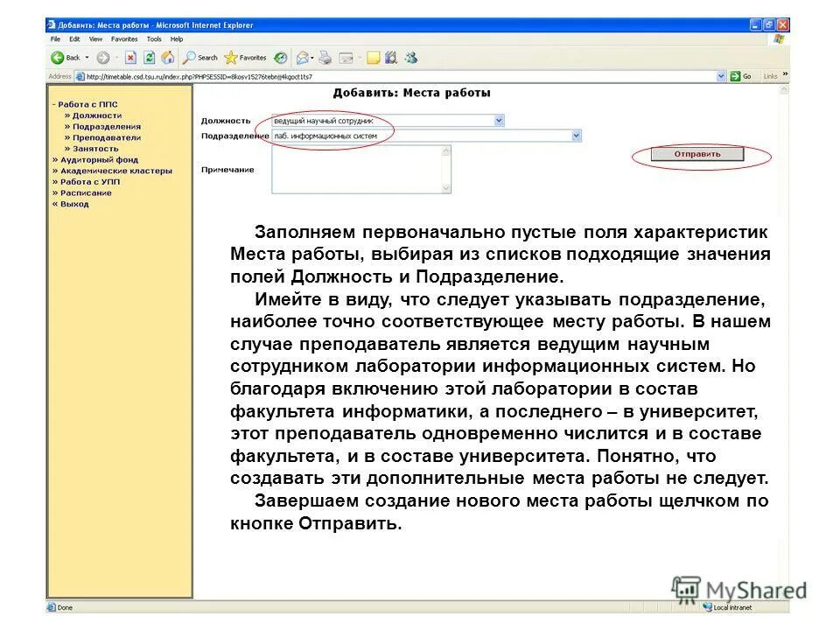The height and width of the screenshot is (630, 840).
Task: Click the page icon in address bar
Action: coord(80,77)
